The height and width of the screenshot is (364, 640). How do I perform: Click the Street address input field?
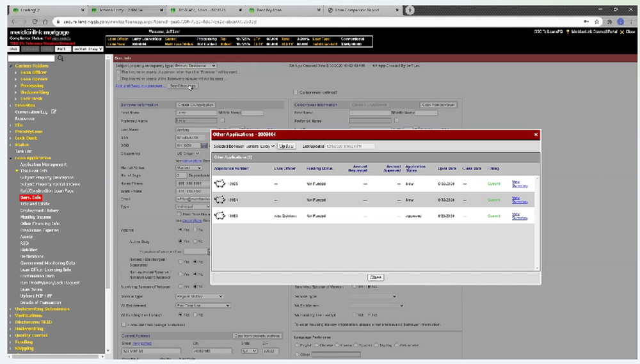point(151,351)
